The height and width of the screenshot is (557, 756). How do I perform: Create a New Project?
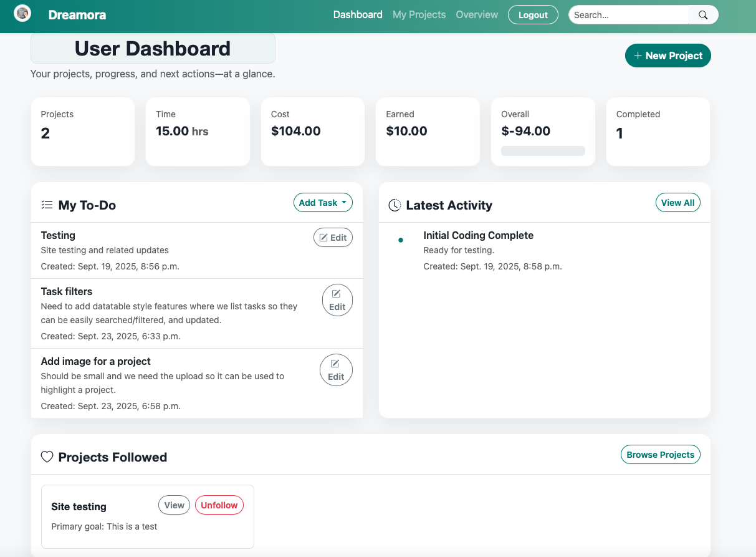click(667, 56)
